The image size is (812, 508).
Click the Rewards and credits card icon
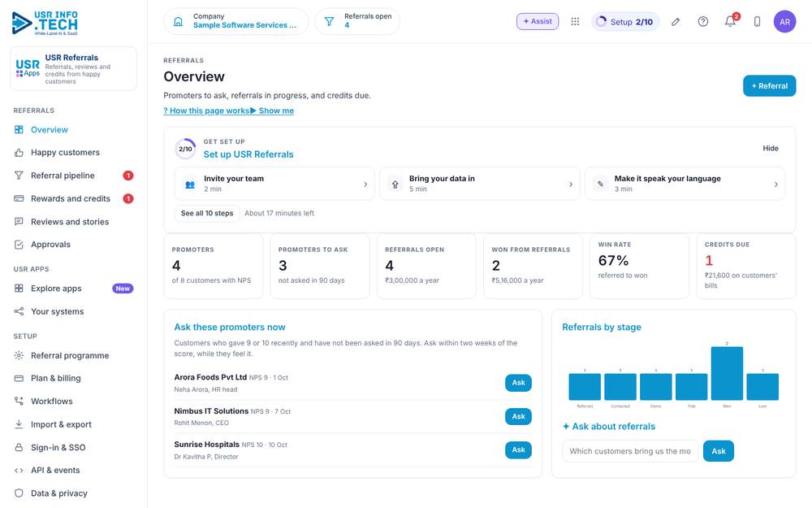pos(19,198)
